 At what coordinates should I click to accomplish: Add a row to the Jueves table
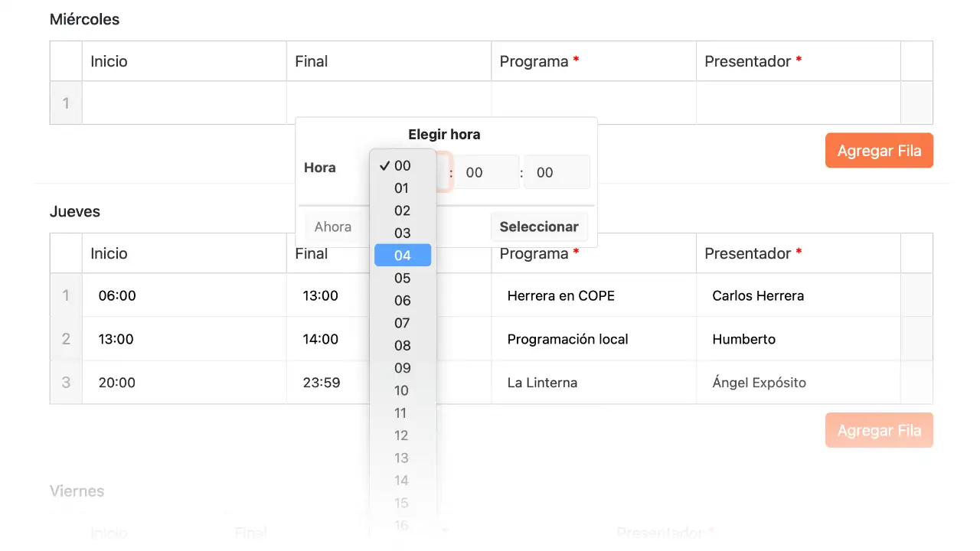point(878,431)
